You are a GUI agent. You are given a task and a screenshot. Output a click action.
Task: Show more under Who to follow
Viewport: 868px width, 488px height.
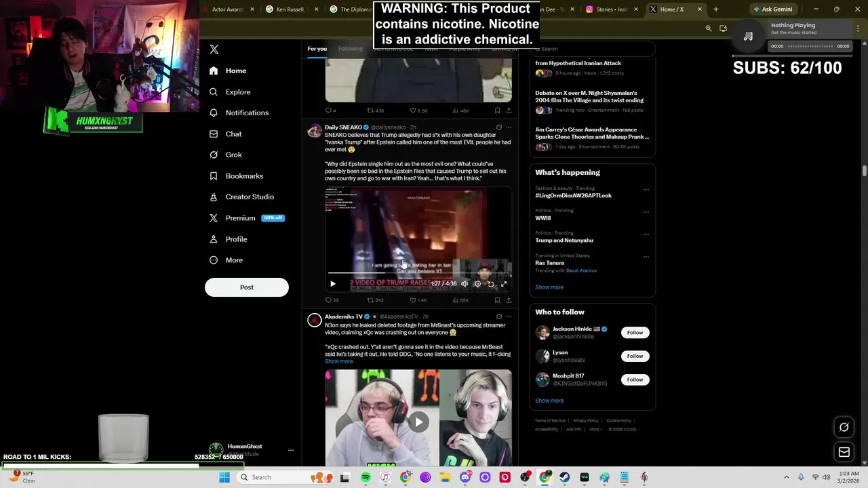tap(549, 401)
